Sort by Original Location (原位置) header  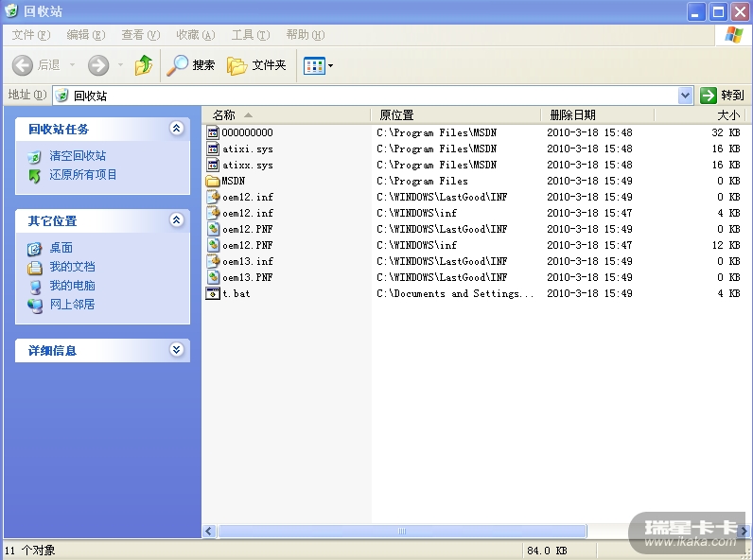(x=455, y=115)
